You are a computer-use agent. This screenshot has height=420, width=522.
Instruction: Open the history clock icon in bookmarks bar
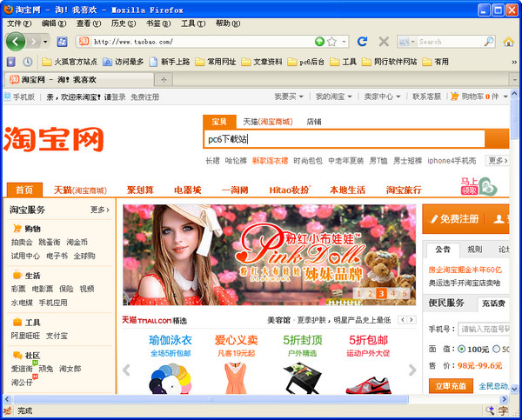27,62
